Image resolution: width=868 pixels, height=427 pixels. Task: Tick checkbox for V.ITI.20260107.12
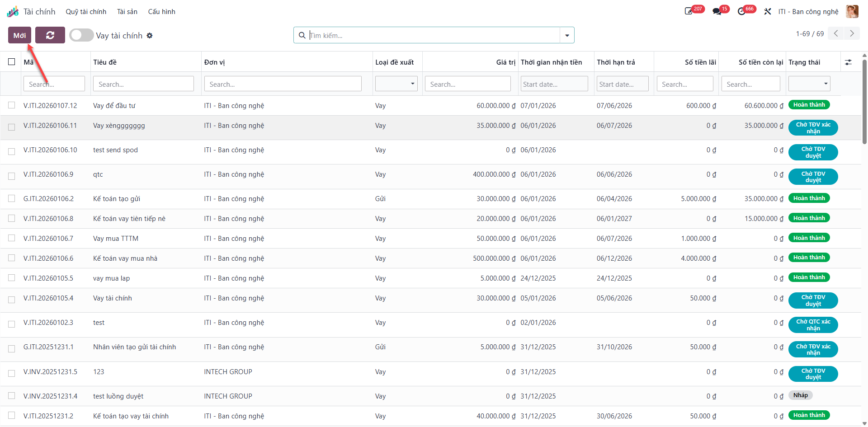tap(12, 105)
